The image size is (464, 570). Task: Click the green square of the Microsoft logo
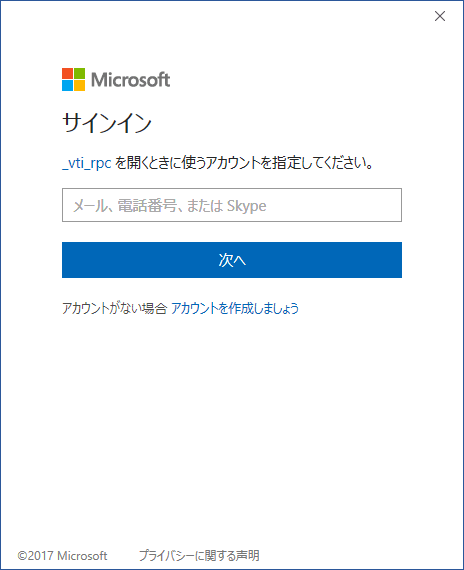click(x=80, y=73)
